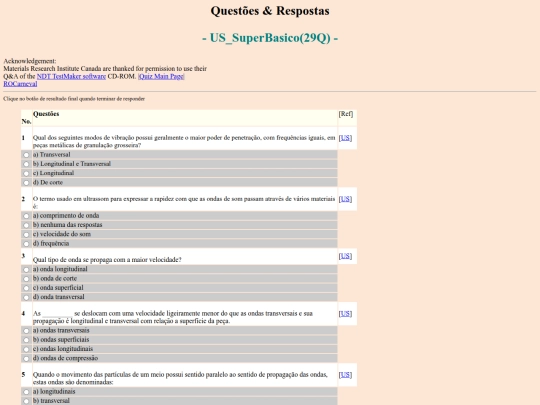Open US reference link for question 1
The width and height of the screenshot is (540, 405).
[345, 138]
